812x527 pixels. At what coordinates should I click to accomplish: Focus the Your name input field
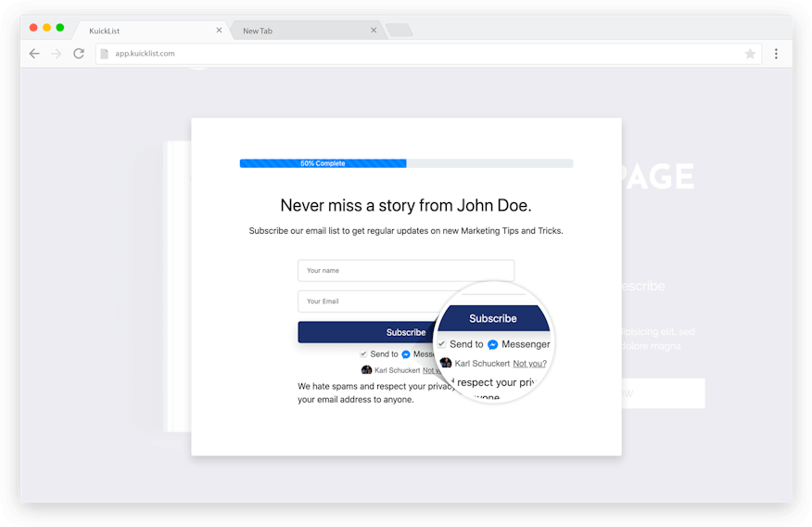[405, 270]
